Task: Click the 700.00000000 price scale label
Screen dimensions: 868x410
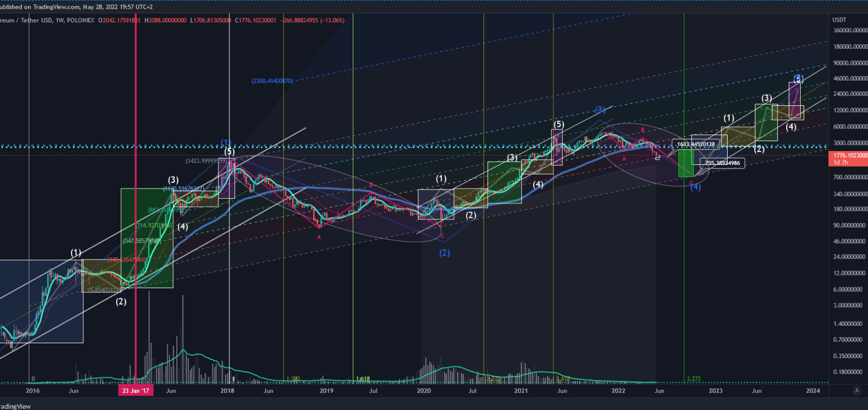Action: tap(851, 177)
